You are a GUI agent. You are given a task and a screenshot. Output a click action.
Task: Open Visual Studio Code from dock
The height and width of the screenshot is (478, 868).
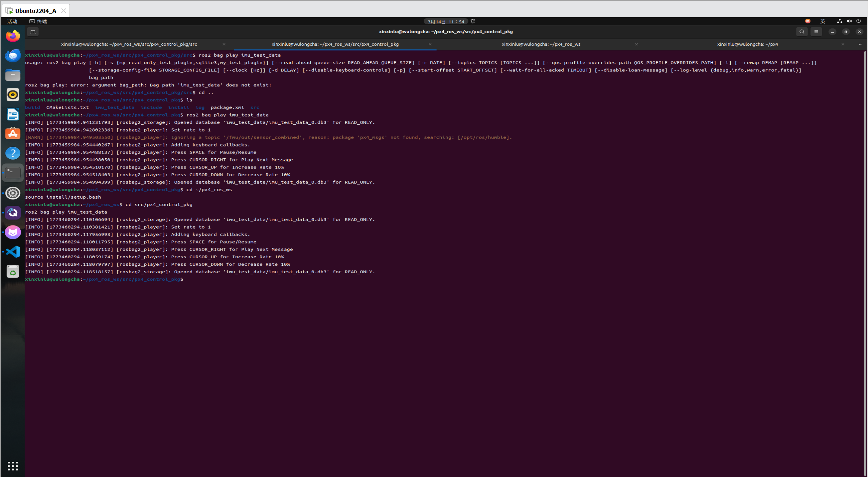(13, 252)
